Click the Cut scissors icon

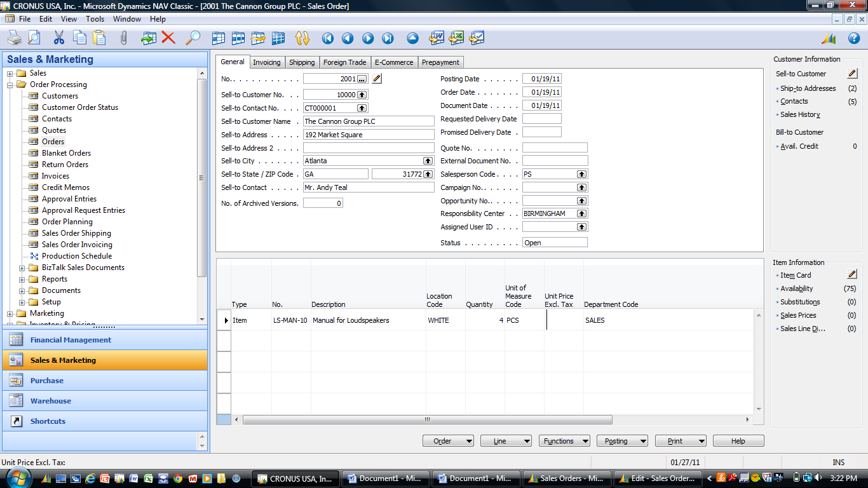pos(59,38)
